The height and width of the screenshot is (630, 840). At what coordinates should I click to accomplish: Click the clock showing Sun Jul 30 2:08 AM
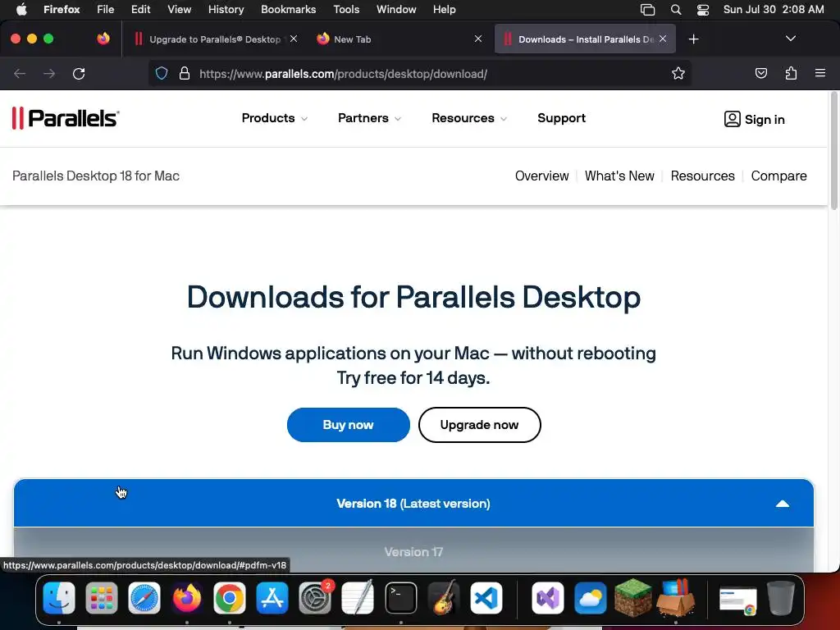tap(774, 9)
